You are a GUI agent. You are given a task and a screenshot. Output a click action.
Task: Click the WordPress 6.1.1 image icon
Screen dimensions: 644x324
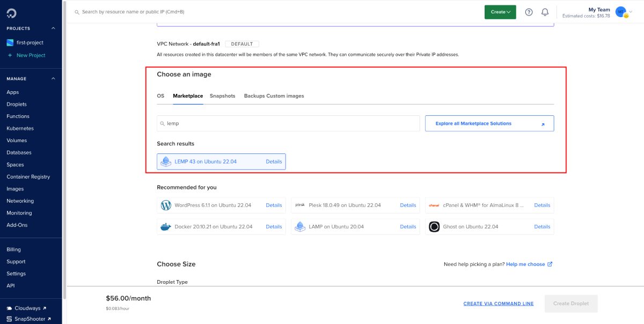[x=165, y=205]
